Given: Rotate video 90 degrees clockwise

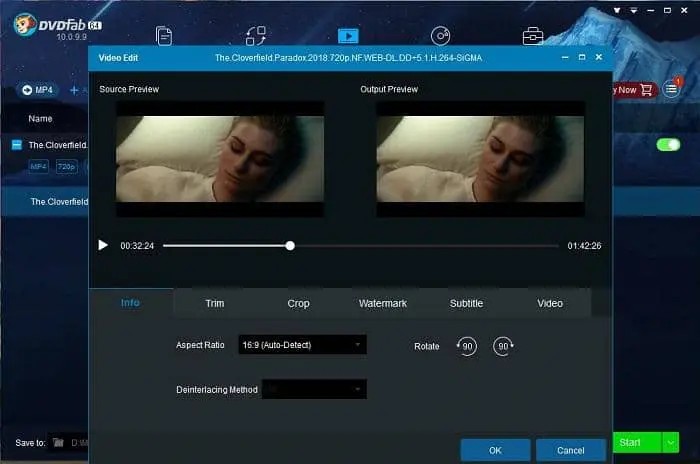Looking at the screenshot, I should (503, 347).
